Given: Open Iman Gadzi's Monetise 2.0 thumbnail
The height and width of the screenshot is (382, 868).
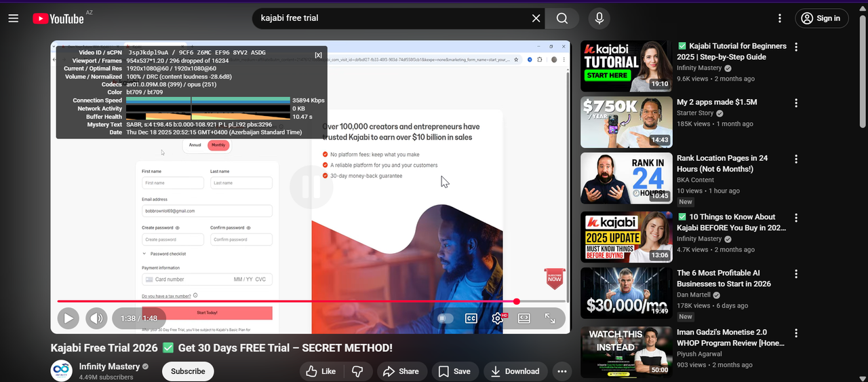Looking at the screenshot, I should pyautogui.click(x=627, y=352).
